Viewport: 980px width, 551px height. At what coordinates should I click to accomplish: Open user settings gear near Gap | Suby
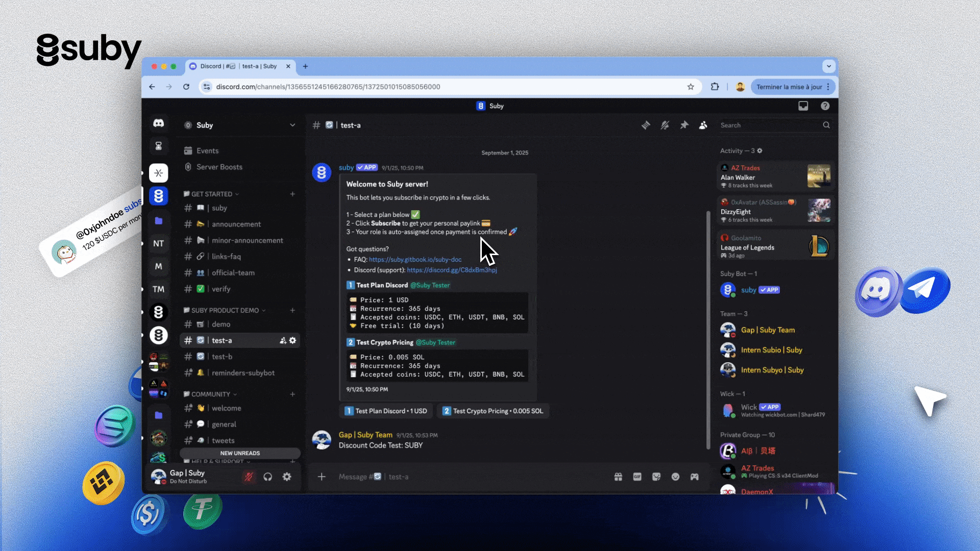[x=287, y=477]
